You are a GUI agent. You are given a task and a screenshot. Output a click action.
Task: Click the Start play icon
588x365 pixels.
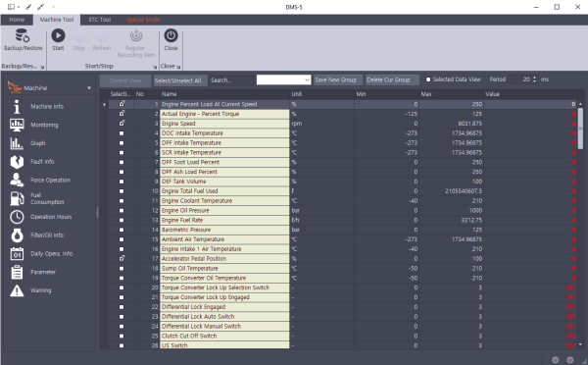click(58, 35)
